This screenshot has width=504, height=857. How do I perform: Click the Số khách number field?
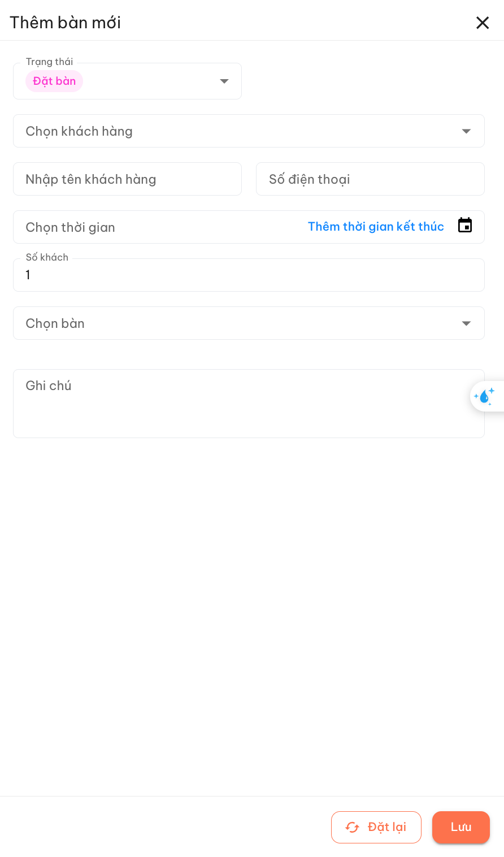pyautogui.click(x=249, y=275)
